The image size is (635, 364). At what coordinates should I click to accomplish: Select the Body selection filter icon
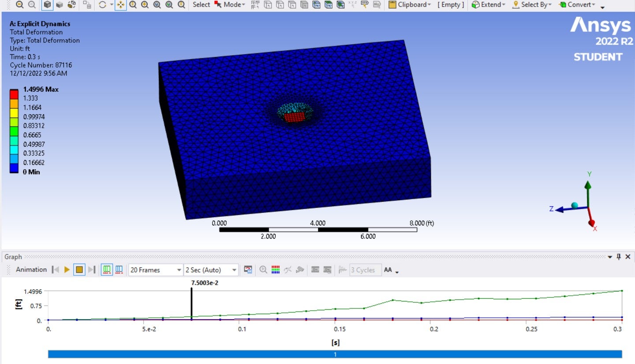(304, 5)
